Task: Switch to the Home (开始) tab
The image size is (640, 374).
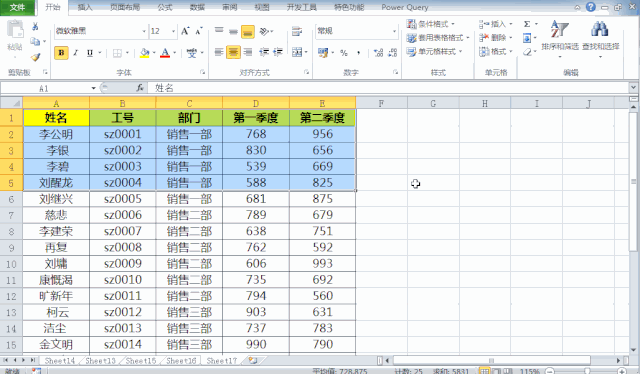Action: tap(53, 7)
